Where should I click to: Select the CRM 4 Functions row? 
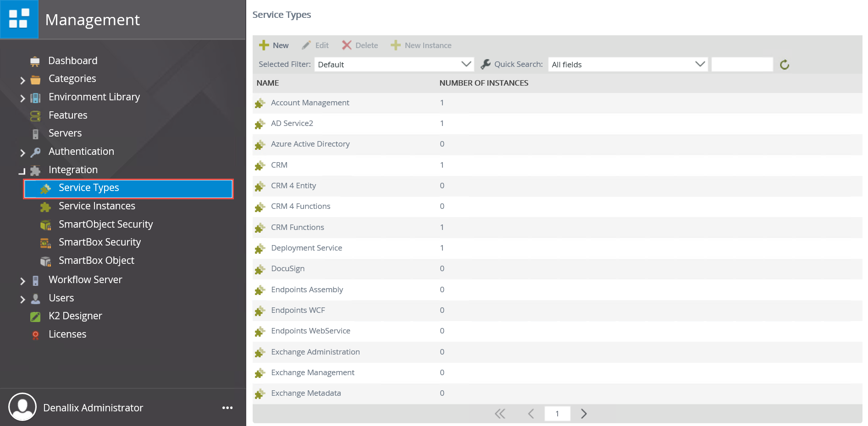click(557, 207)
